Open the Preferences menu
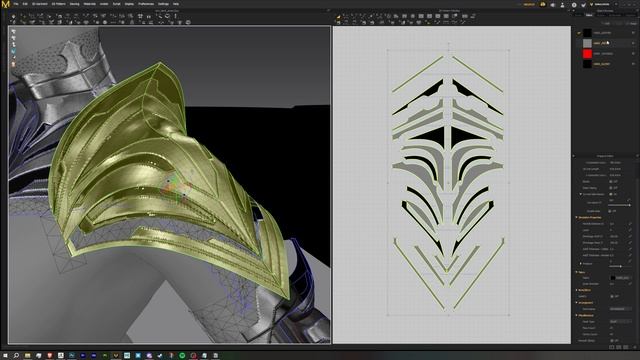Image resolution: width=640 pixels, height=360 pixels. pyautogui.click(x=146, y=4)
